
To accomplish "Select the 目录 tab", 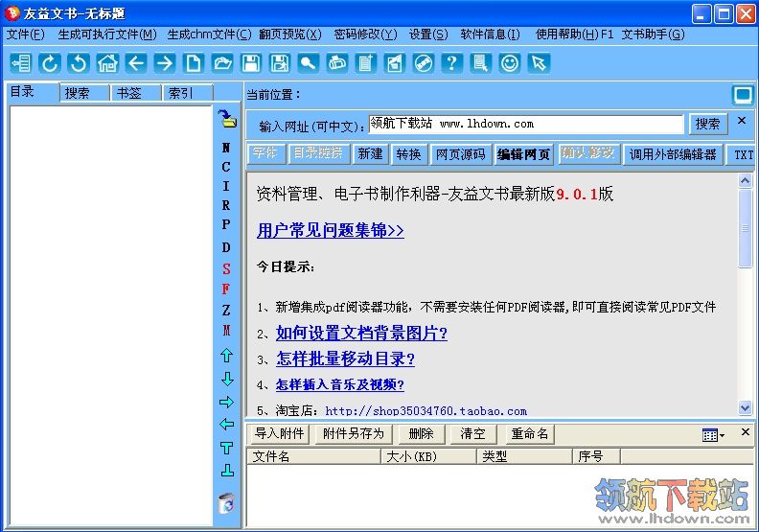I will click(x=32, y=92).
